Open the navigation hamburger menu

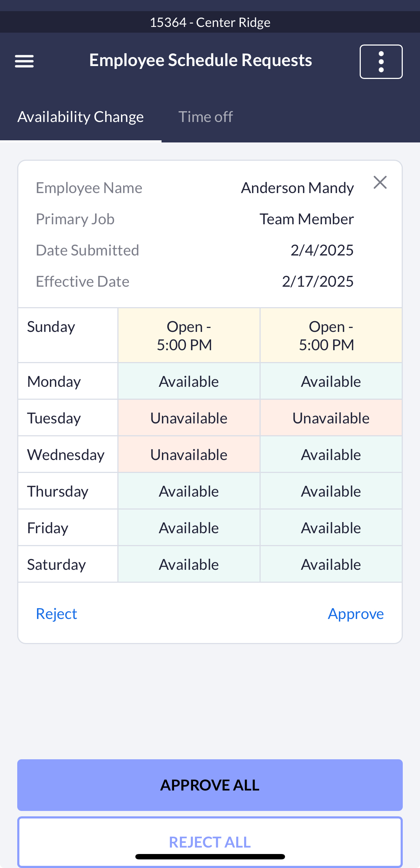coord(24,61)
